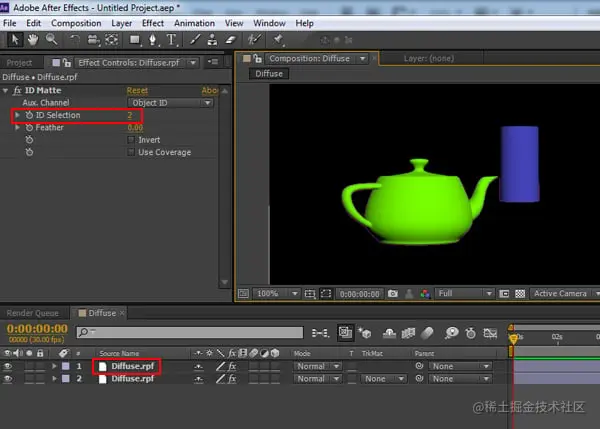Expand Feather property

(x=17, y=127)
